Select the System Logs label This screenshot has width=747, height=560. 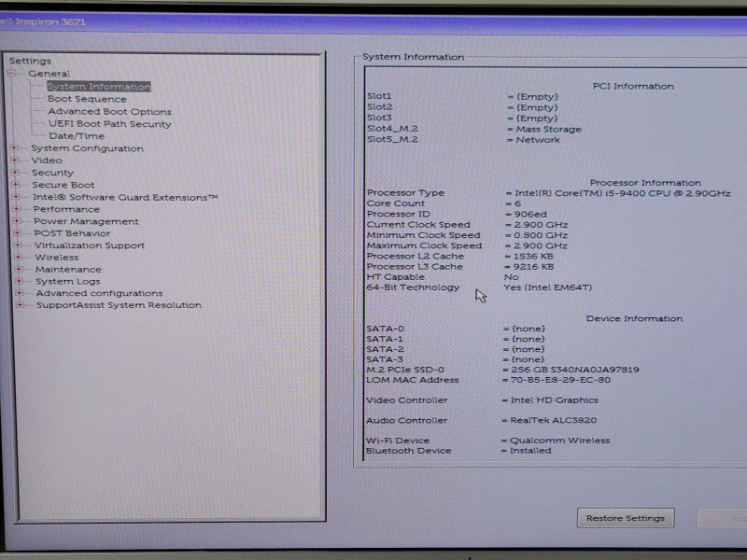coord(67,281)
